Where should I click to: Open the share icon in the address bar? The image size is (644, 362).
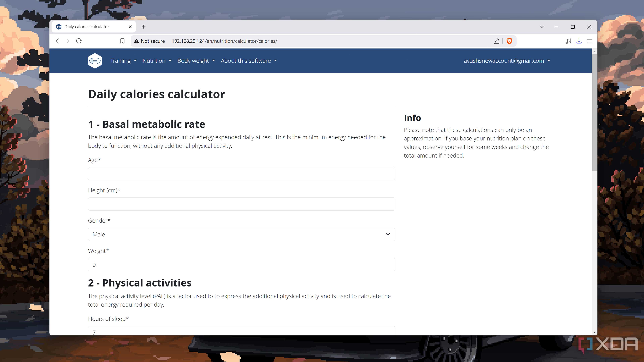tap(496, 41)
